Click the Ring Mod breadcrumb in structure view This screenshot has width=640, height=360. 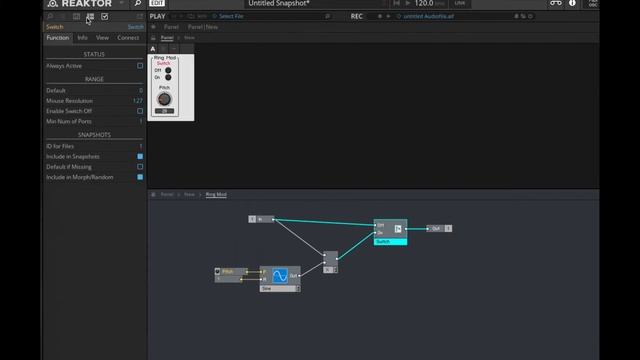point(216,195)
